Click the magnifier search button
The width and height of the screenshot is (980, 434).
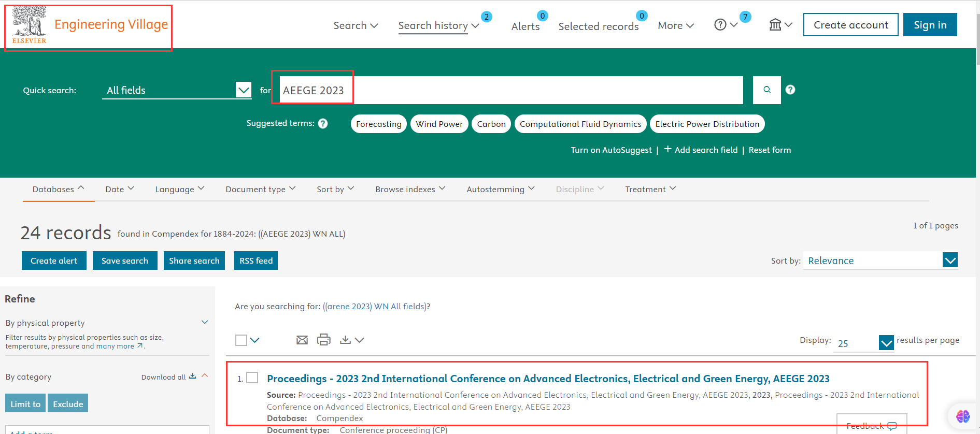[x=766, y=90]
